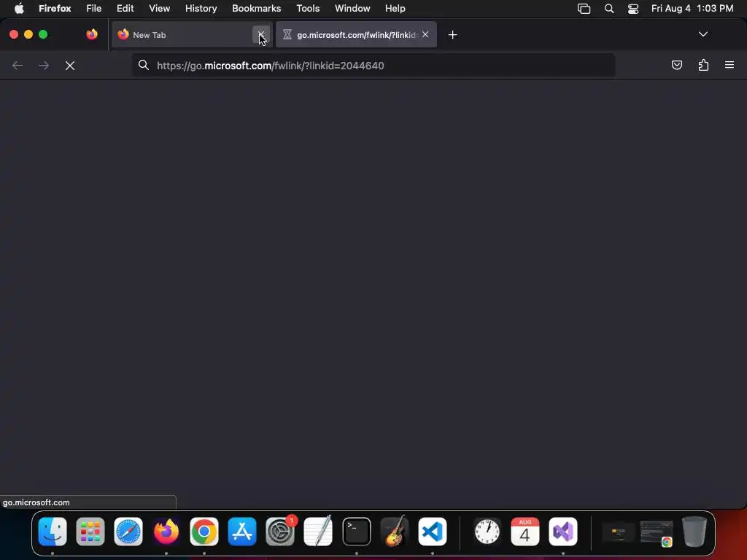The image size is (747, 560).
Task: Open the Tools menu
Action: 308,9
